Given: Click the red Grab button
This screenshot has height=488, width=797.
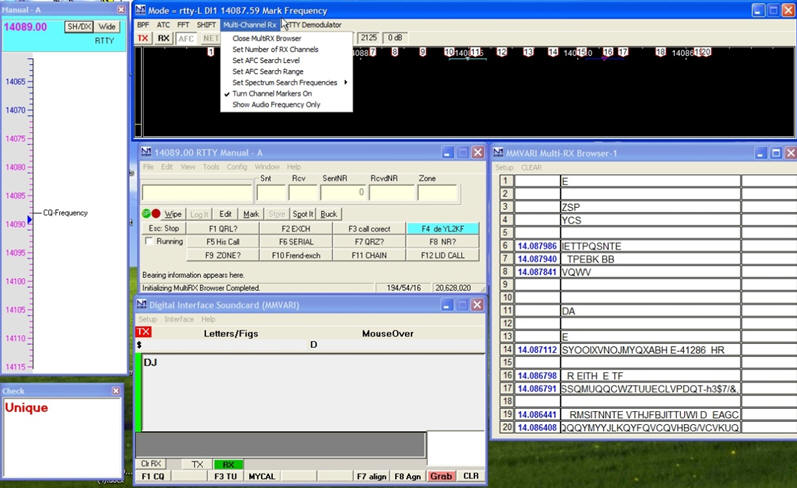Looking at the screenshot, I should (441, 476).
